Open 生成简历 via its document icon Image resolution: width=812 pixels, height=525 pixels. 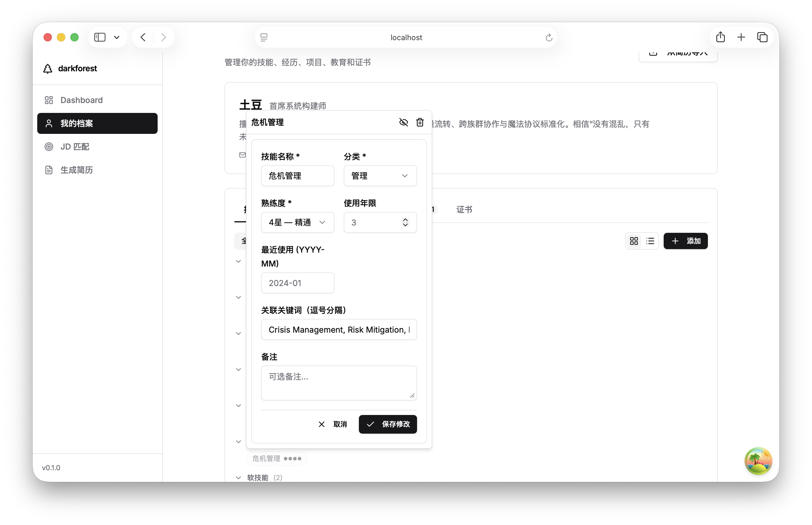49,170
